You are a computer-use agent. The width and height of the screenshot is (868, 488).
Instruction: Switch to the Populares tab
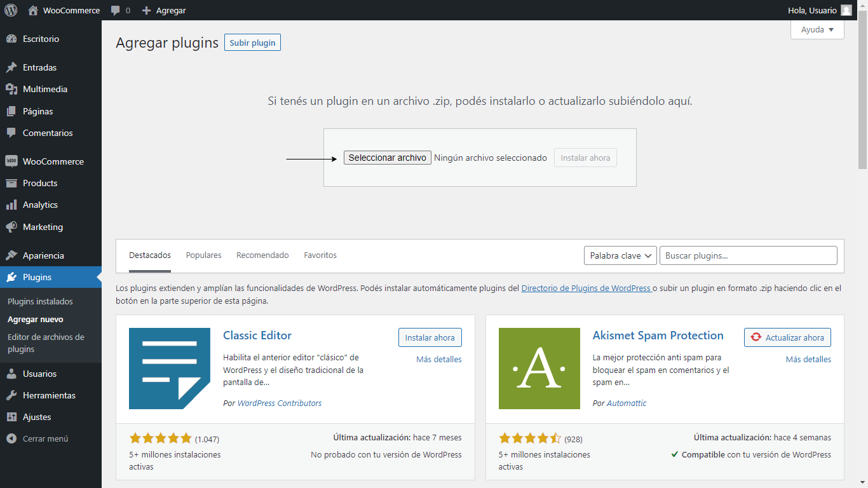203,255
